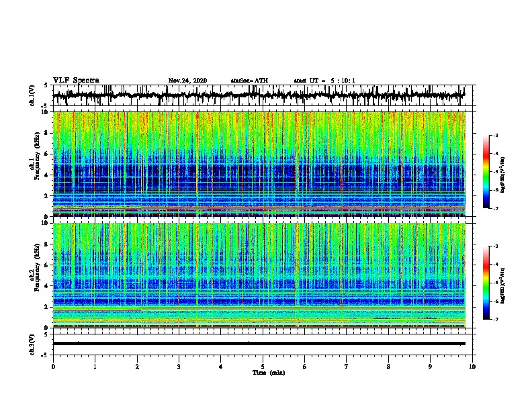Click the "Time (min)" axis title
532x411 pixels.
tap(269, 373)
